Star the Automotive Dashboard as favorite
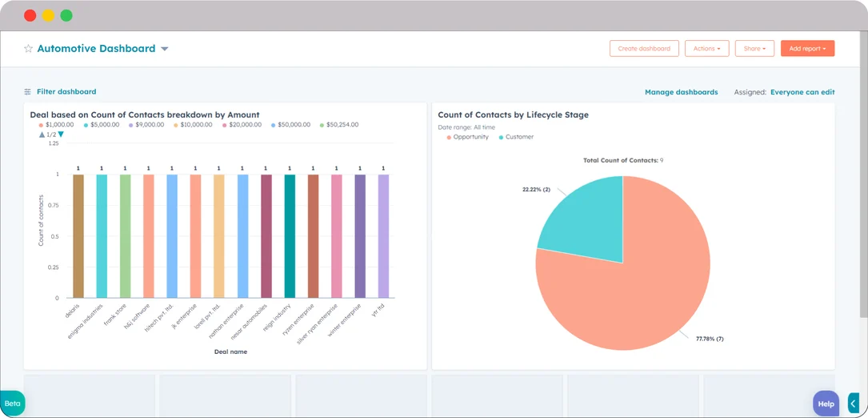Image resolution: width=868 pixels, height=418 pixels. (28, 49)
